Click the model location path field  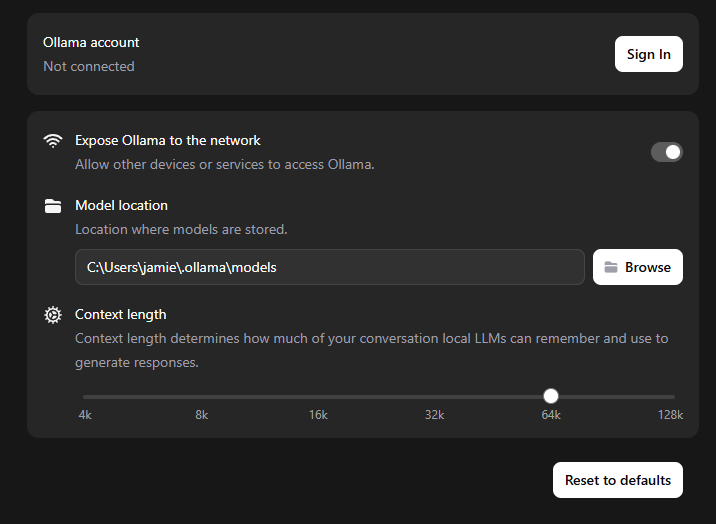330,267
